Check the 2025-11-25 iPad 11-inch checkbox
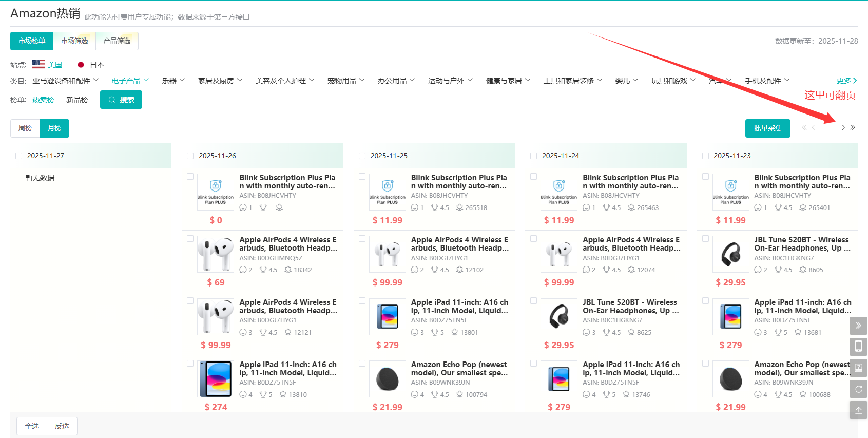Screen dimensions: 868x438 point(362,301)
